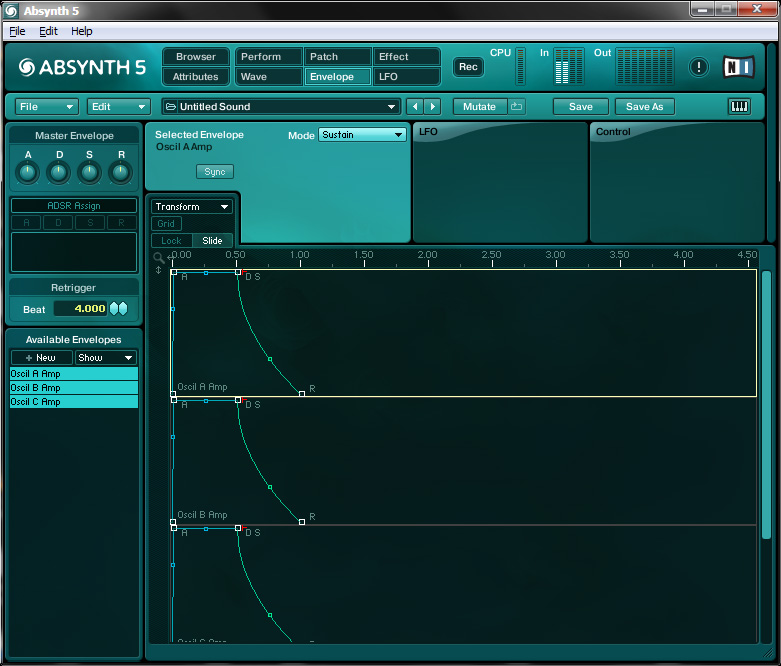Click the Save As button

click(644, 107)
